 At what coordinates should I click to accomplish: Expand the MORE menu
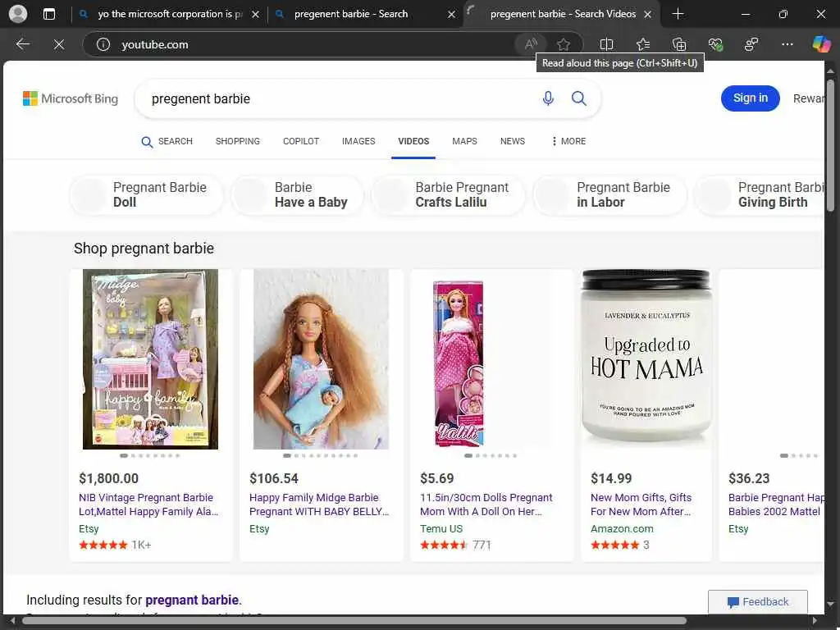click(x=568, y=141)
